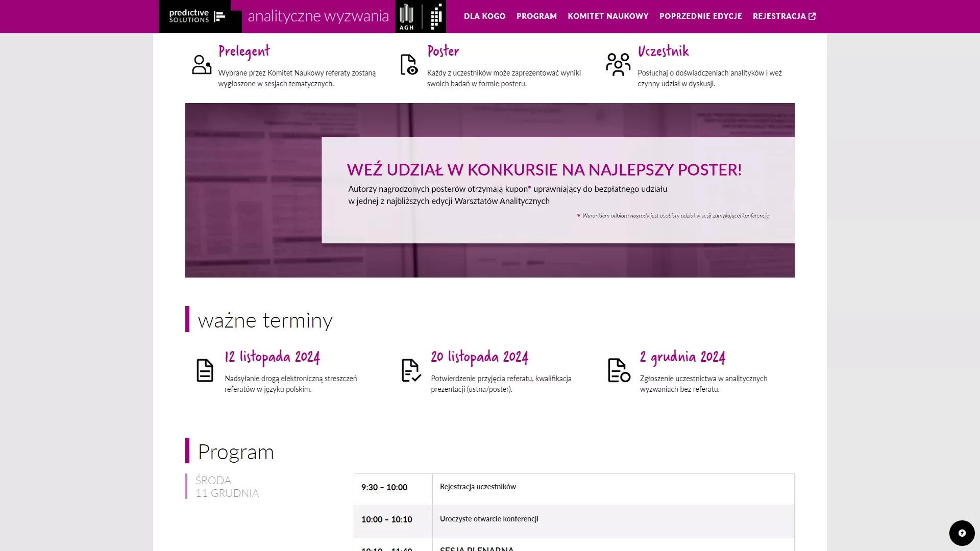Image resolution: width=980 pixels, height=551 pixels.
Task: Click the Prelegent heading
Action: click(x=244, y=52)
